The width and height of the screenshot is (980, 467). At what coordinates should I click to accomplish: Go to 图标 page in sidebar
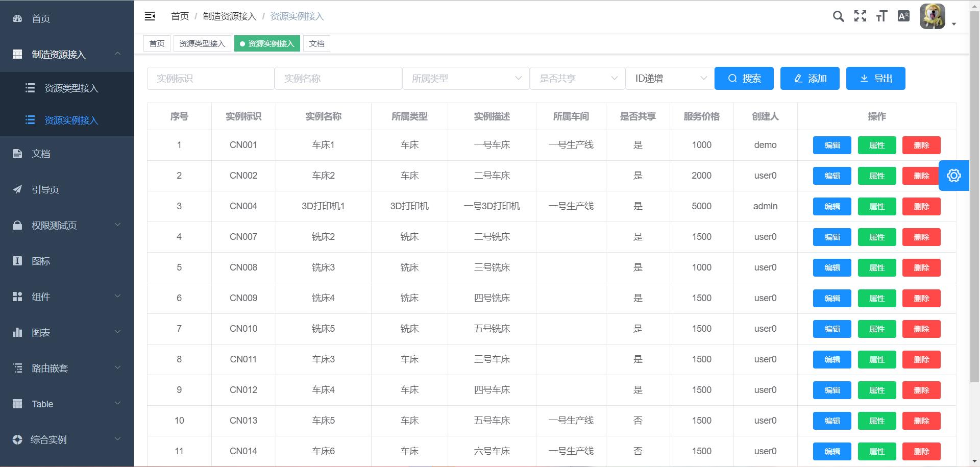point(41,261)
